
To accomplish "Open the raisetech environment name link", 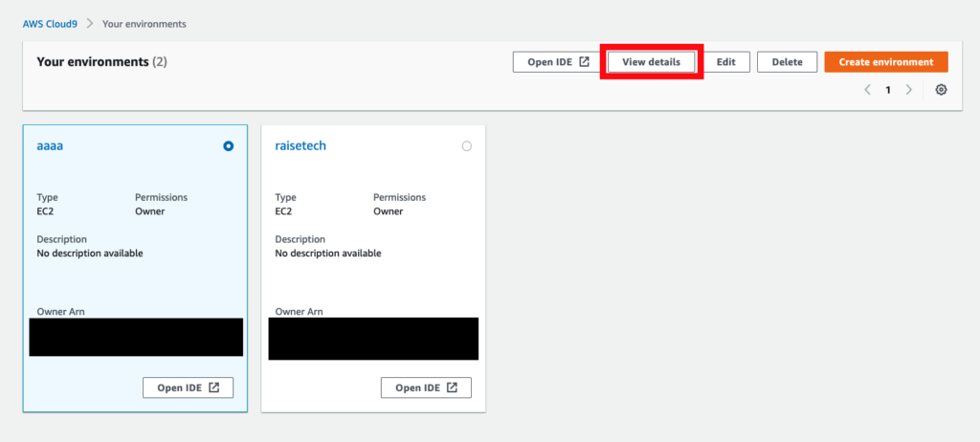I will pos(301,145).
